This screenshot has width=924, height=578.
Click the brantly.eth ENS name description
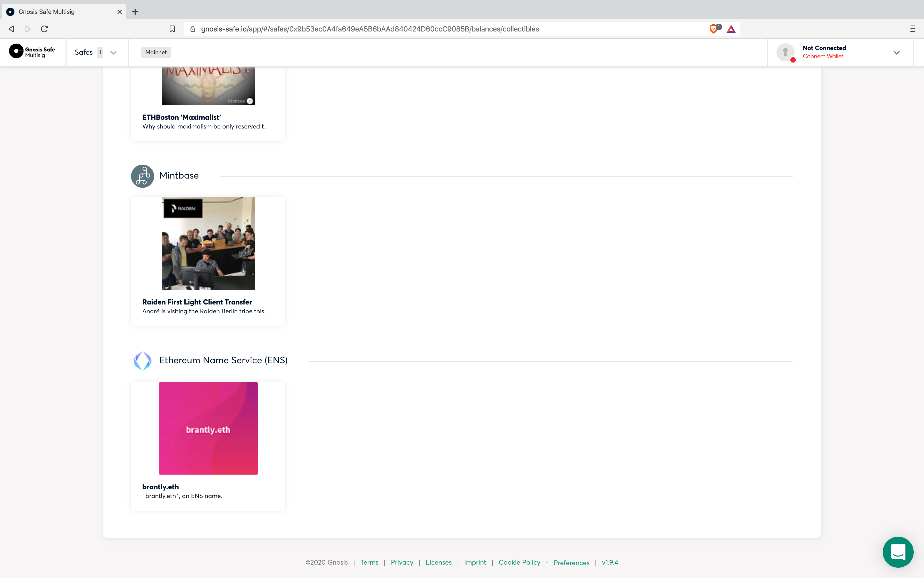click(x=182, y=496)
